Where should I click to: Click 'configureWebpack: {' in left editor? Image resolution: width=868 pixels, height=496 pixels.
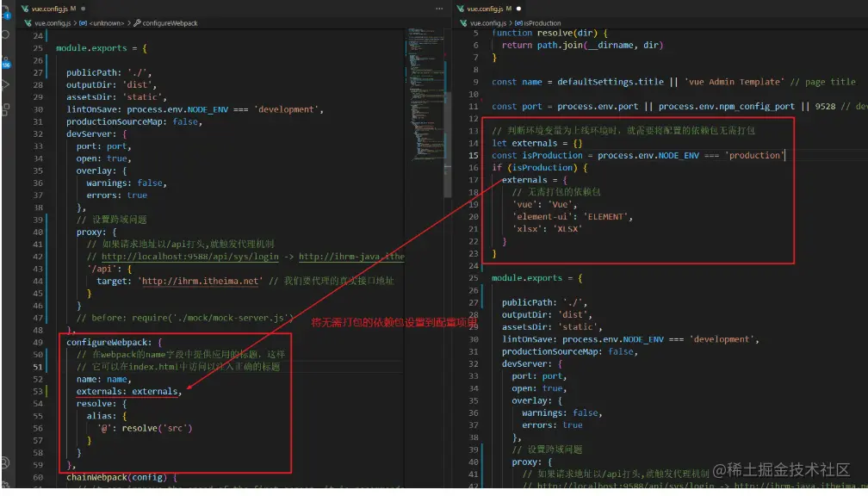point(114,342)
